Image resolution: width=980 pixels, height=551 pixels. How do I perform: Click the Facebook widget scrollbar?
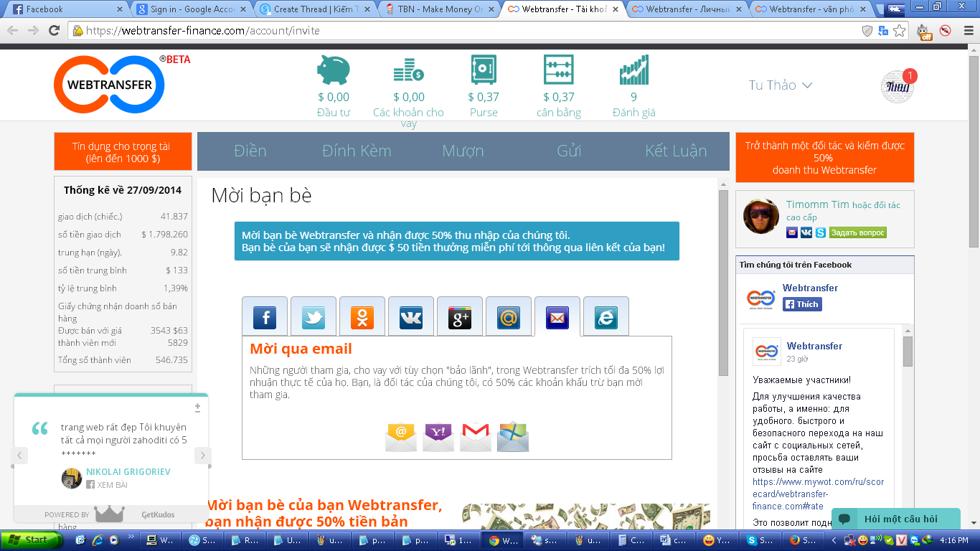pyautogui.click(x=908, y=352)
